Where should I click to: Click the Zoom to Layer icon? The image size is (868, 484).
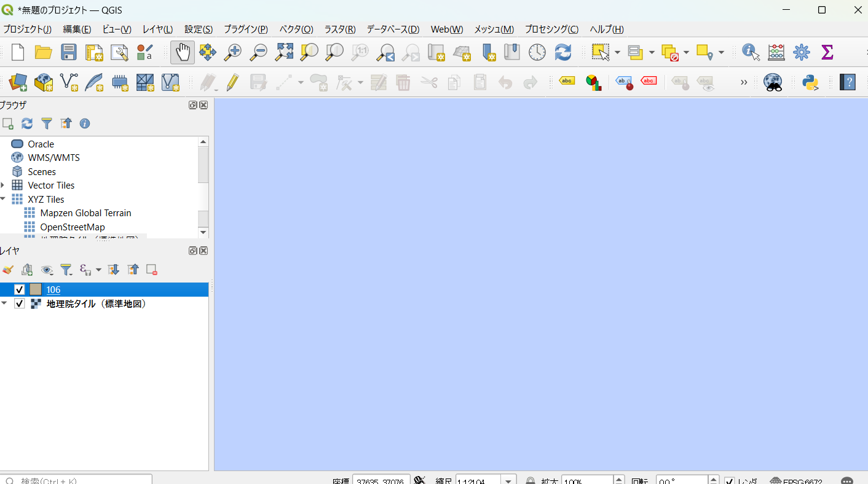point(334,52)
